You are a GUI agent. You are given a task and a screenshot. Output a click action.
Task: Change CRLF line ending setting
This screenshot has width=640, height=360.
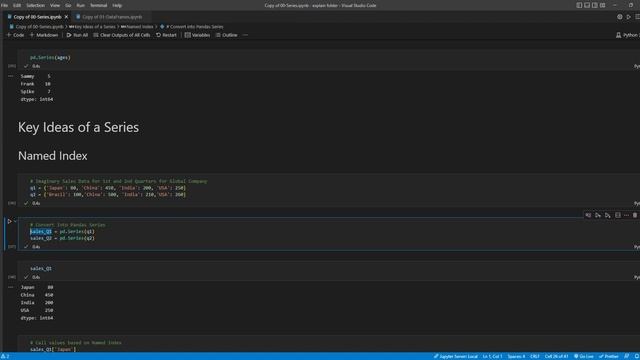pyautogui.click(x=535, y=356)
